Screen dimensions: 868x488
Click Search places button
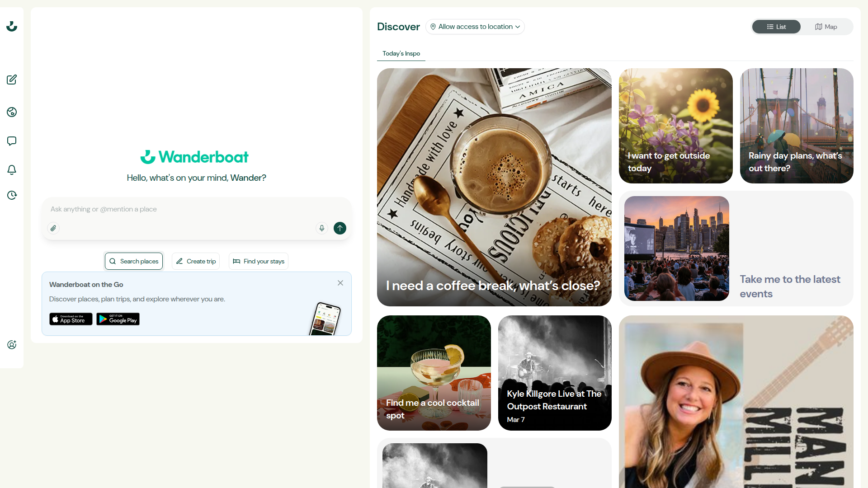click(x=134, y=261)
